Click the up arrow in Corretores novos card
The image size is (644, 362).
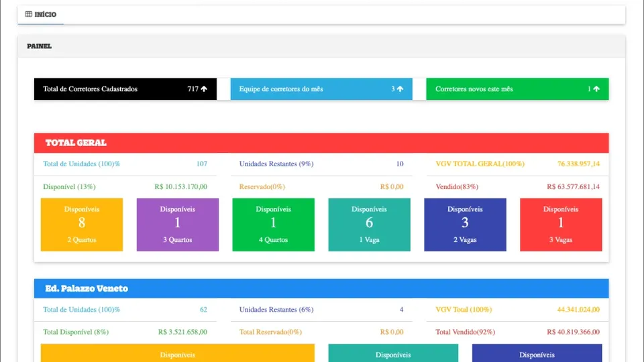596,89
